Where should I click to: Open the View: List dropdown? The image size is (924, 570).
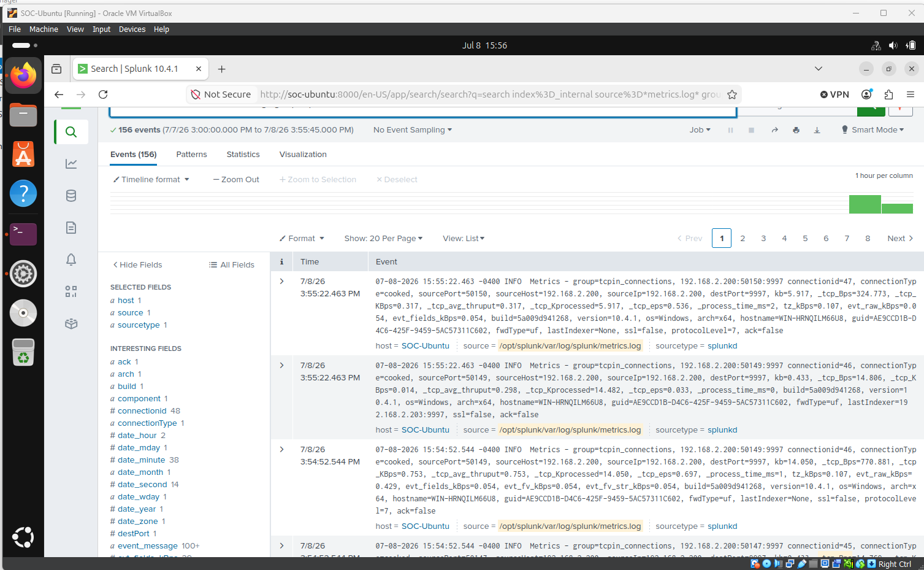tap(464, 239)
